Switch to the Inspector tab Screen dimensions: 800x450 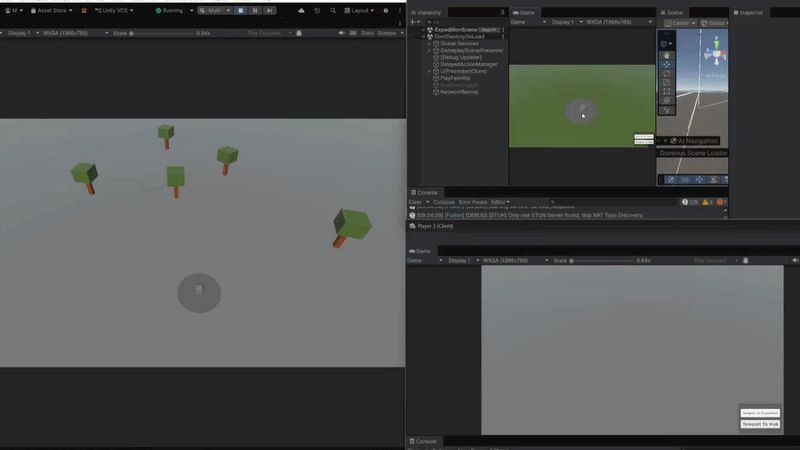pos(748,12)
